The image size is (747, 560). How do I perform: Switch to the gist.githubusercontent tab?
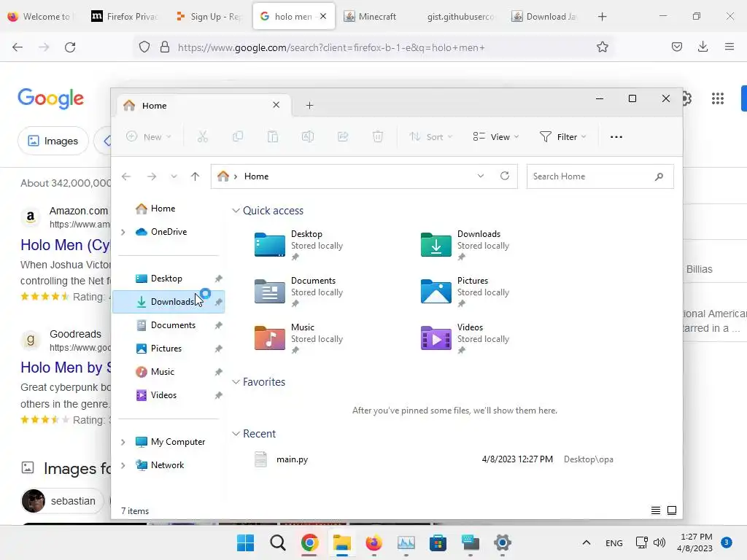point(460,17)
